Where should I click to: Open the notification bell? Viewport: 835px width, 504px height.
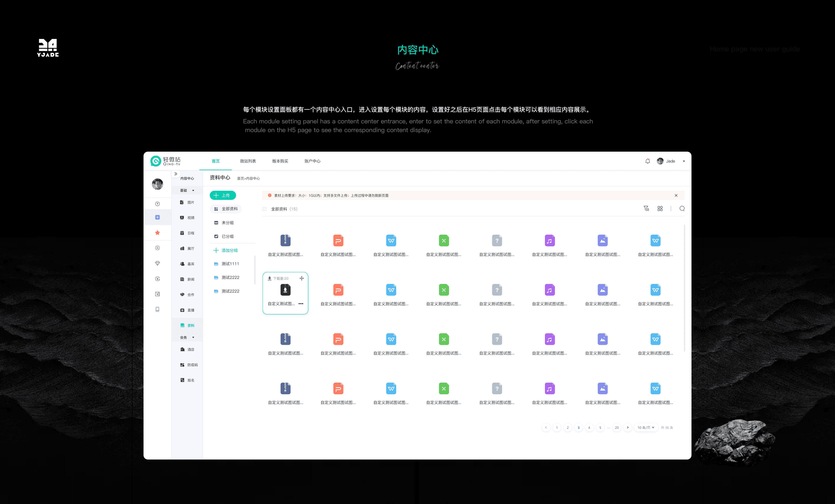647,161
